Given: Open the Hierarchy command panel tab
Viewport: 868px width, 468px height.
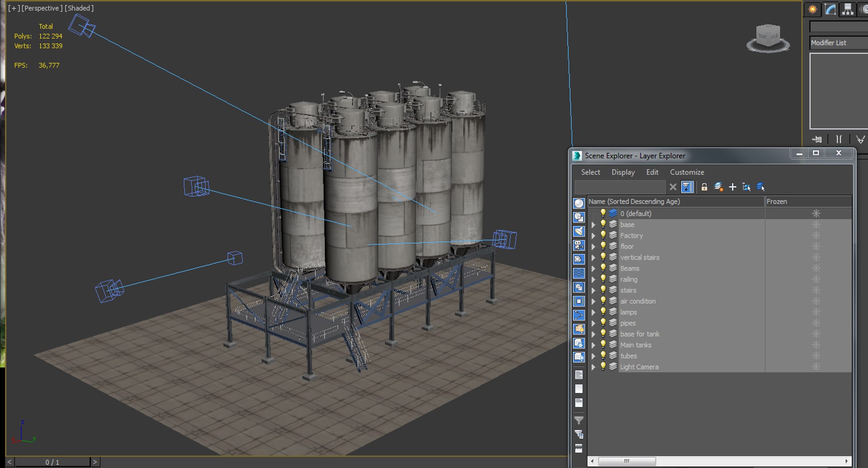Looking at the screenshot, I should tap(848, 9).
